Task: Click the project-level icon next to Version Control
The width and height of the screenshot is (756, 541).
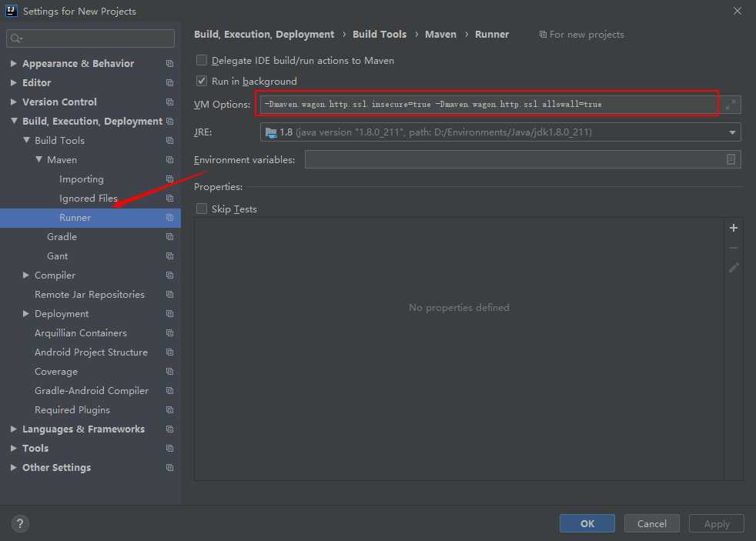Action: coord(169,102)
